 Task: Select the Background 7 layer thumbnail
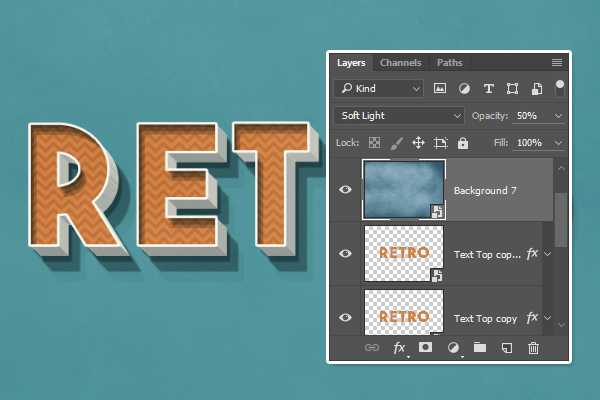click(x=404, y=189)
